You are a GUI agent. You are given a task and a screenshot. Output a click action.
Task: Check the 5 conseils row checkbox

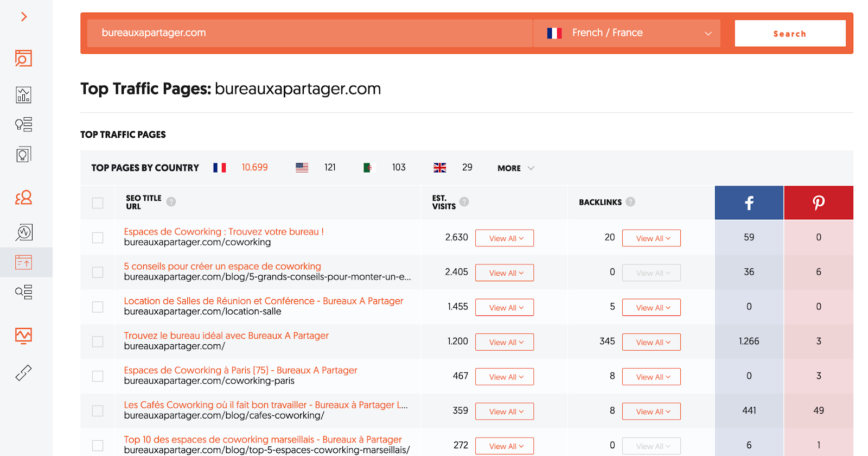click(x=98, y=273)
